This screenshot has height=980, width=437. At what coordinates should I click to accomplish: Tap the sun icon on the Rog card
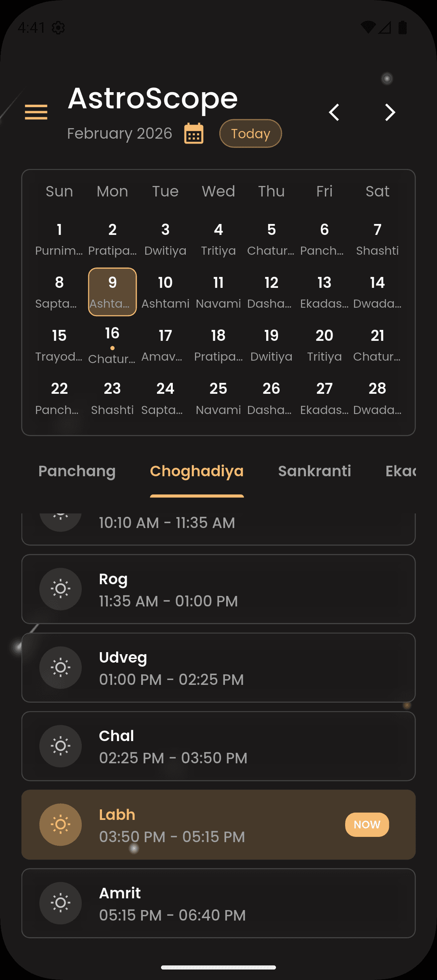click(60, 589)
